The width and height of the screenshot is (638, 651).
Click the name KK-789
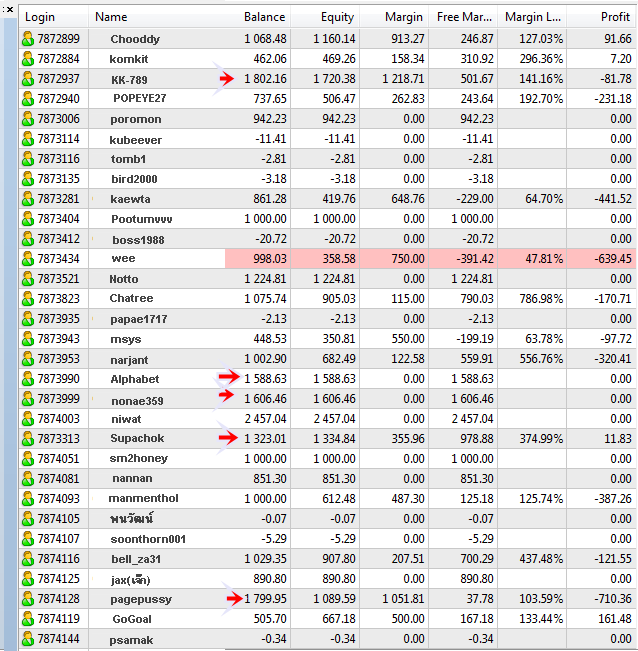pyautogui.click(x=129, y=79)
